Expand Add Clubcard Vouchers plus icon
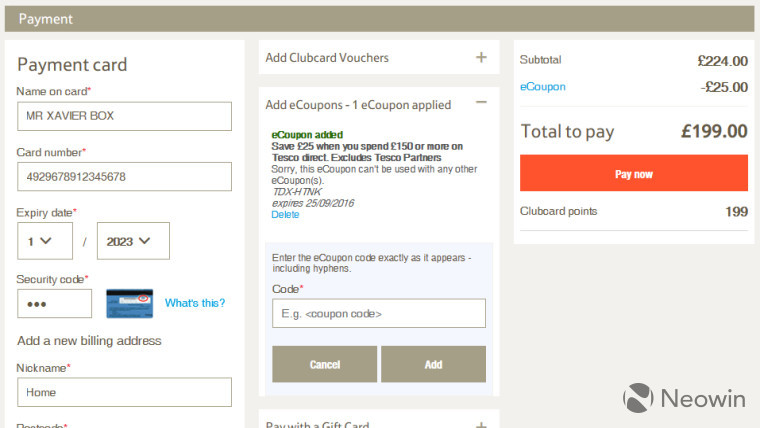Viewport: 760px width, 428px height. 481,57
